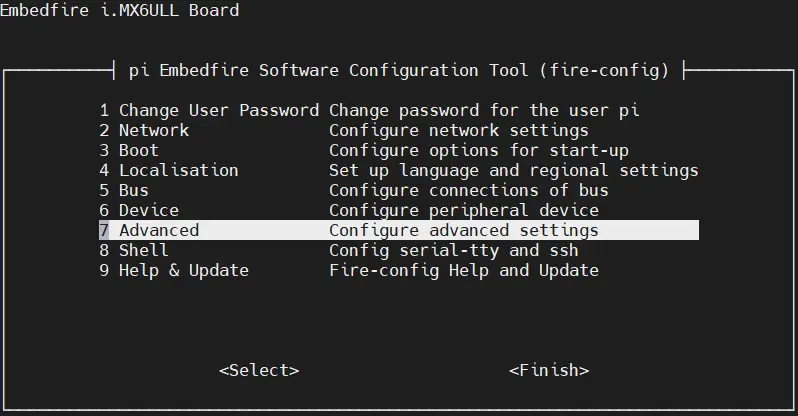Choose the Boot menu option
The height and width of the screenshot is (416, 798).
click(x=139, y=150)
